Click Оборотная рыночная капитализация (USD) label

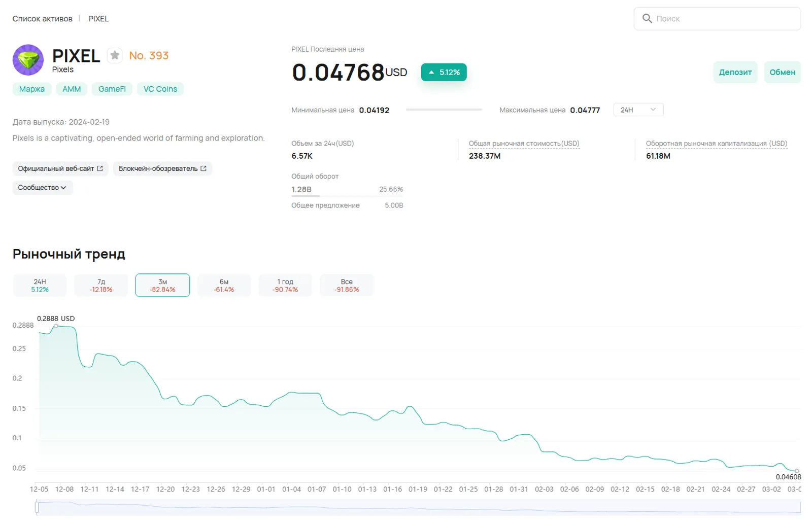point(717,144)
